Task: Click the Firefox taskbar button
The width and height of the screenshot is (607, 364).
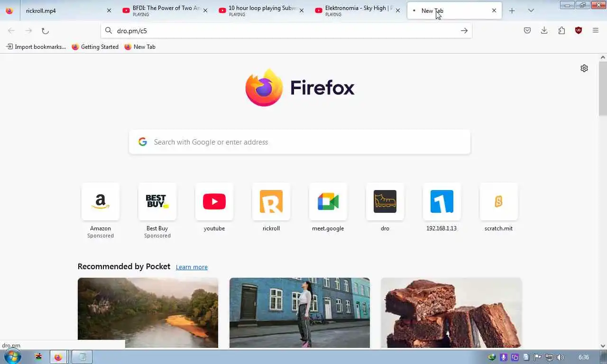Action: point(58,357)
